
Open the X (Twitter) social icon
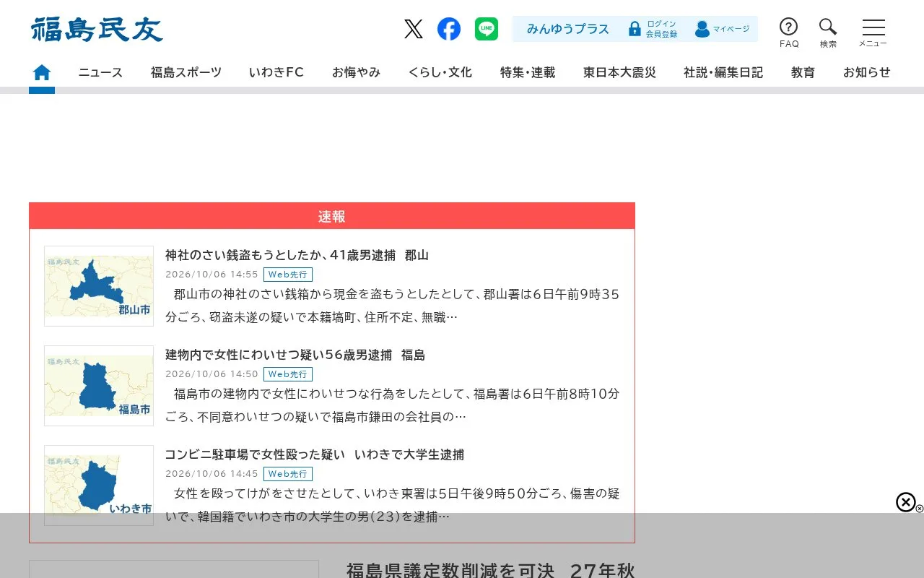coord(414,29)
